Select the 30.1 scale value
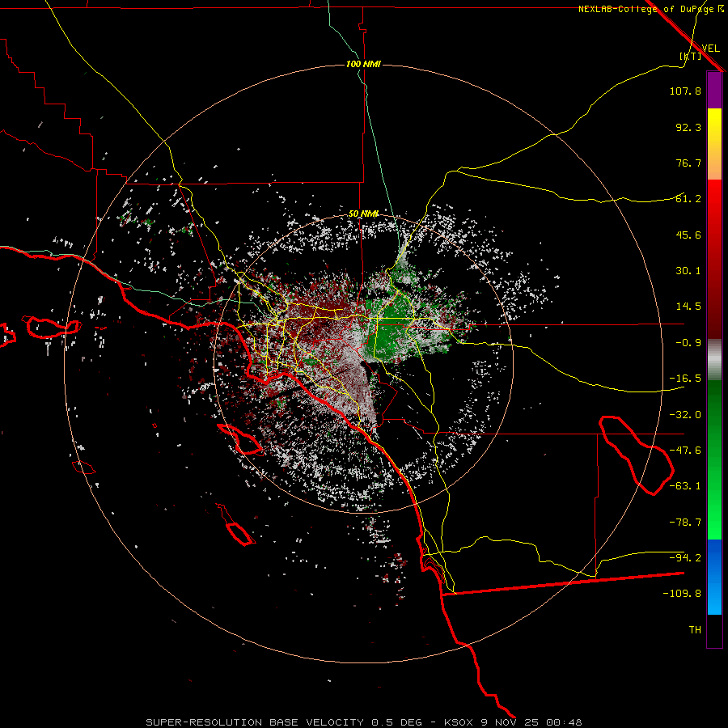 point(688,271)
